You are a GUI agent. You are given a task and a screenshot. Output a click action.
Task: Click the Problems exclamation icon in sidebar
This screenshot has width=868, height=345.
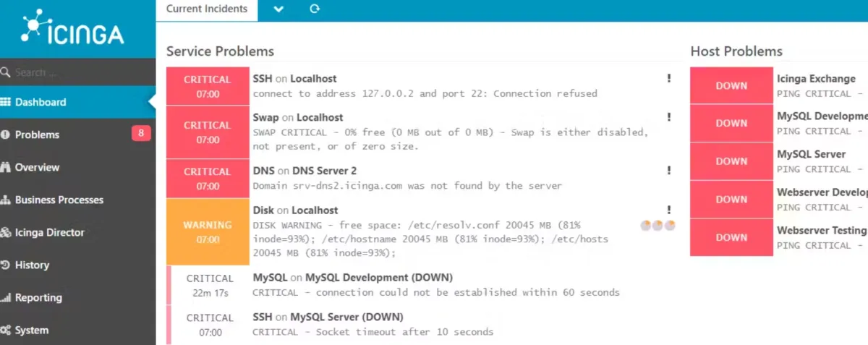(x=5, y=135)
